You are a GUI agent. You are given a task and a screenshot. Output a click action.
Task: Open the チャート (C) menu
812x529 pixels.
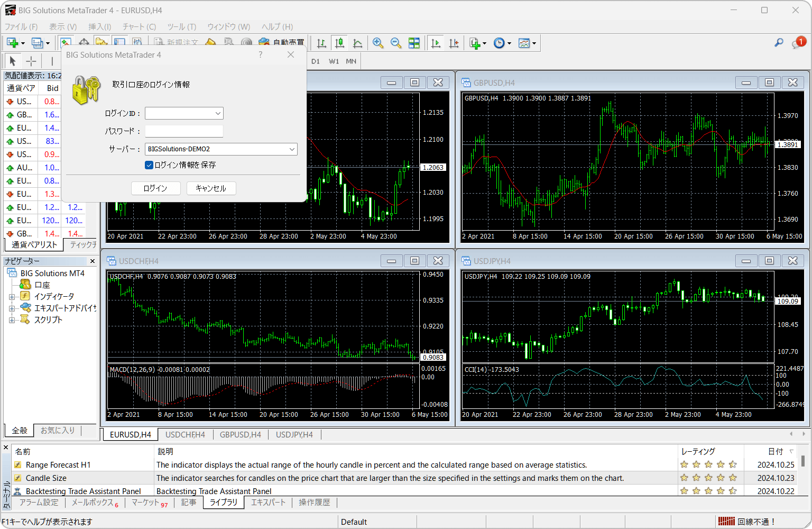139,26
